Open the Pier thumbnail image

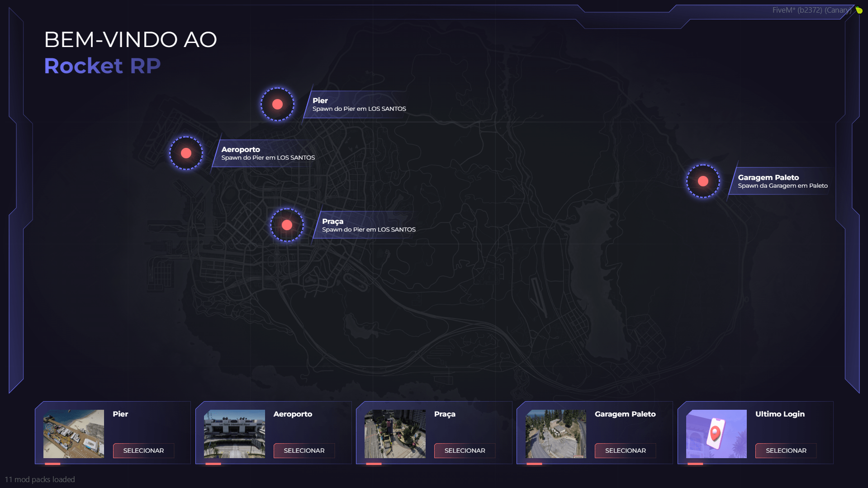pyautogui.click(x=74, y=434)
